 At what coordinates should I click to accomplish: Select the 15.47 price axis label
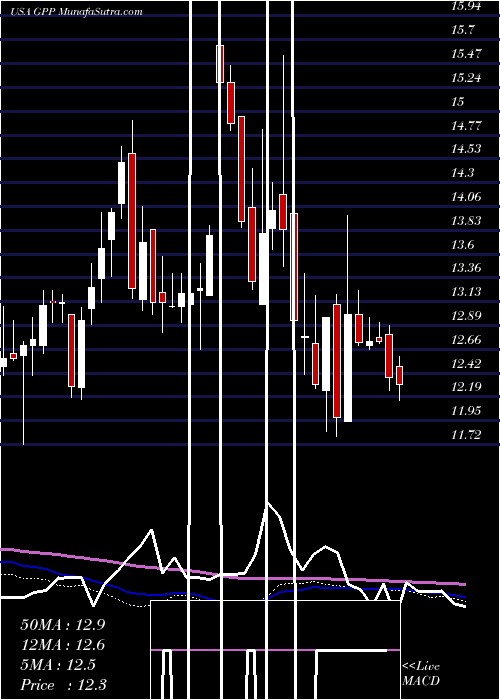click(467, 54)
